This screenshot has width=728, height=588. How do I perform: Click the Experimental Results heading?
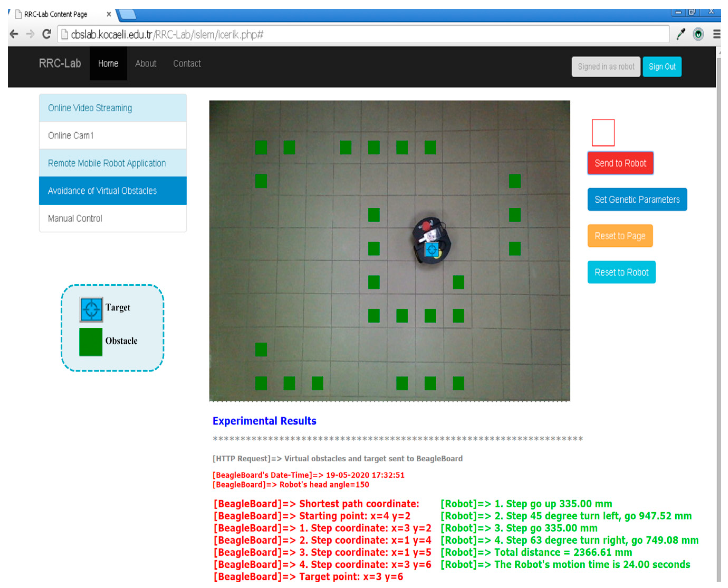(x=264, y=421)
